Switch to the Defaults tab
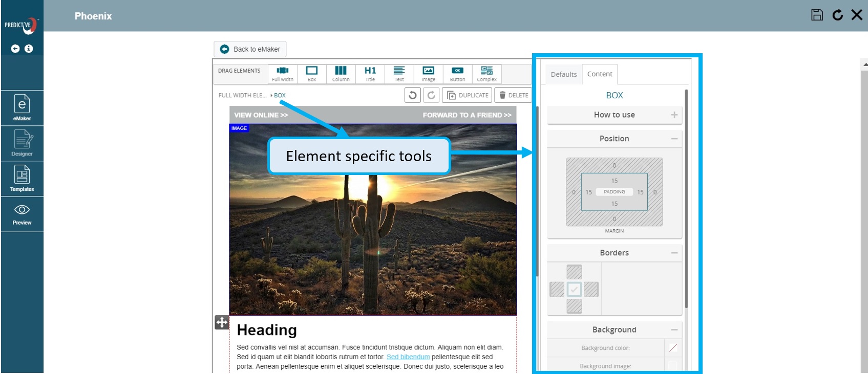Viewport: 868px width, 374px height. pos(563,75)
